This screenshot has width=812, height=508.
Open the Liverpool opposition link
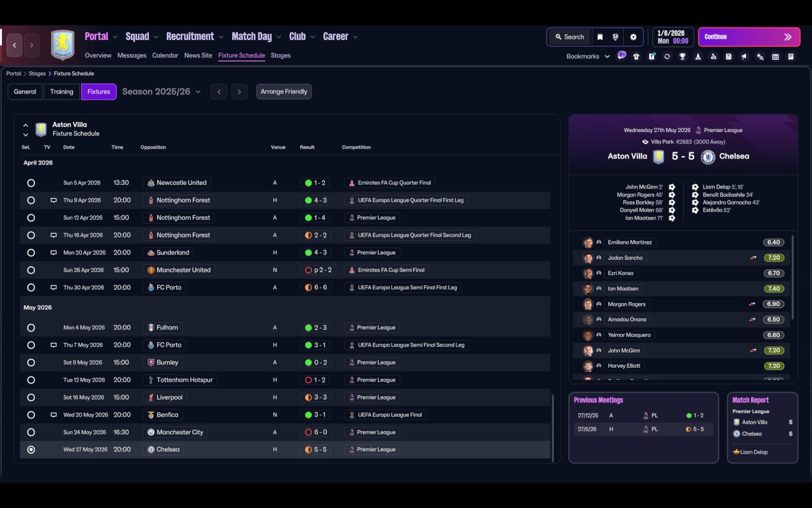[x=164, y=398]
